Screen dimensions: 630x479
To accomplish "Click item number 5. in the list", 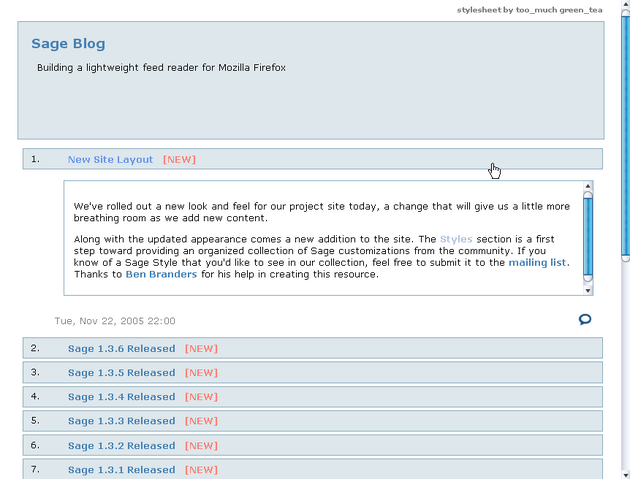I will pyautogui.click(x=35, y=420).
